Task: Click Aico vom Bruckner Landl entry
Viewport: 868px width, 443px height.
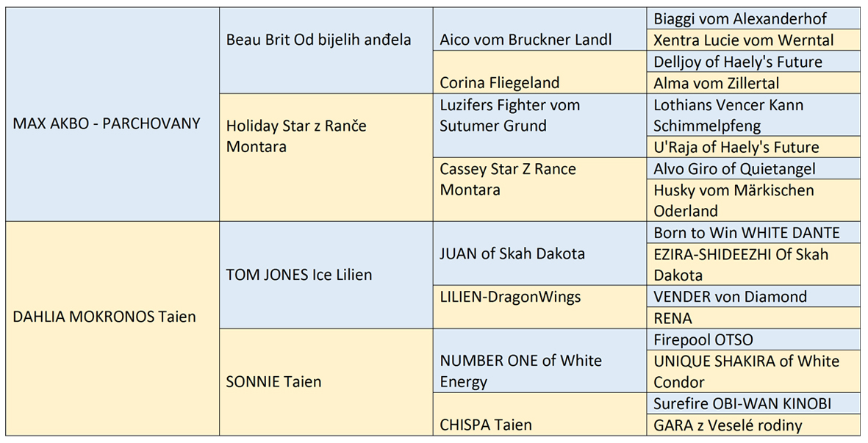Action: pyautogui.click(x=539, y=29)
